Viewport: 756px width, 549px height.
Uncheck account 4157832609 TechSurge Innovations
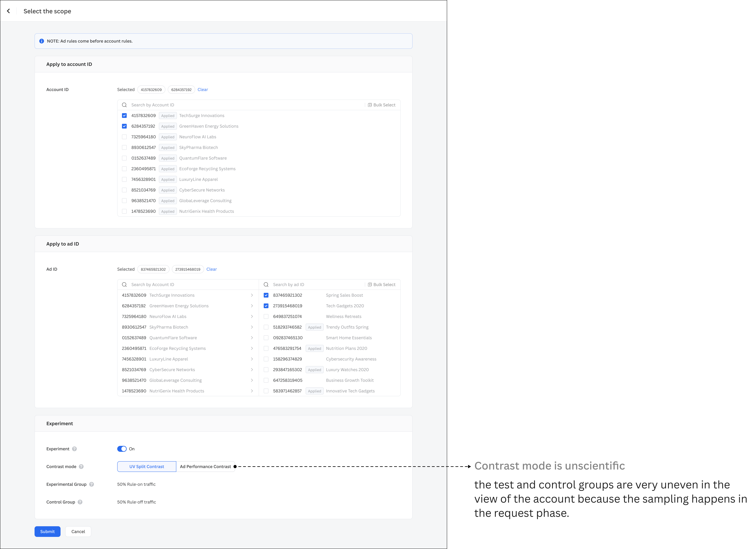coord(124,115)
